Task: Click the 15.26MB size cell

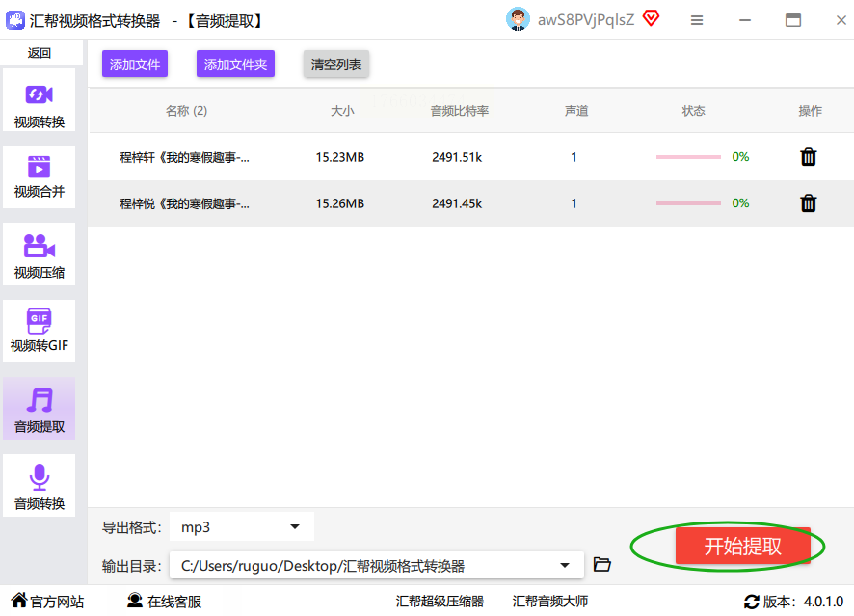Action: point(340,203)
